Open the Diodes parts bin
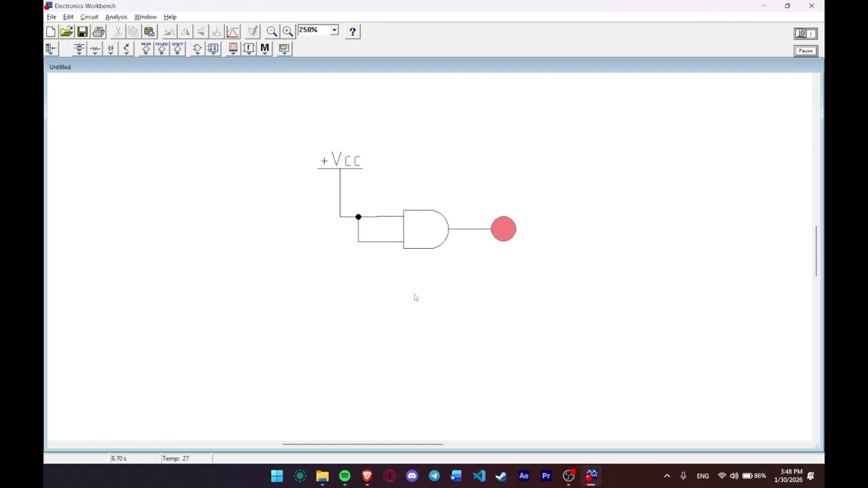Screen dimensions: 868x488 click(x=111, y=48)
